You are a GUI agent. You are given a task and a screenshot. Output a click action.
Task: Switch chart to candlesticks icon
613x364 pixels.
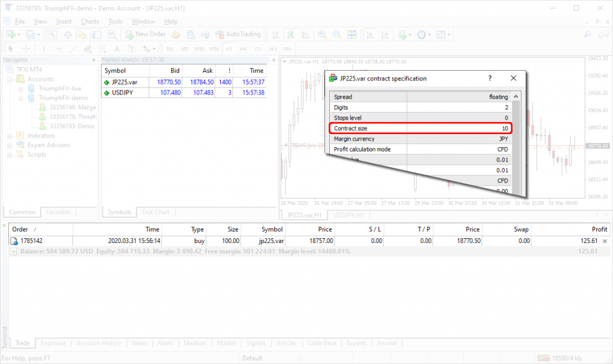point(290,35)
